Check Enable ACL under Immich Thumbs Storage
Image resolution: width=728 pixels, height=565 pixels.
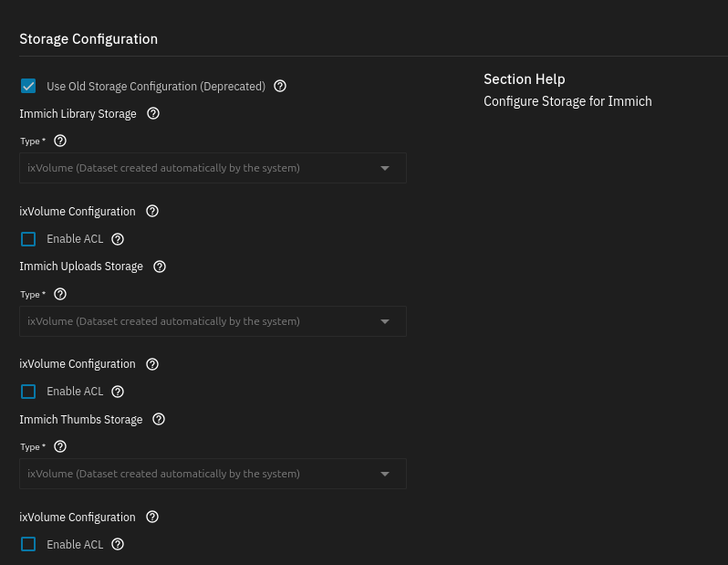(28, 545)
